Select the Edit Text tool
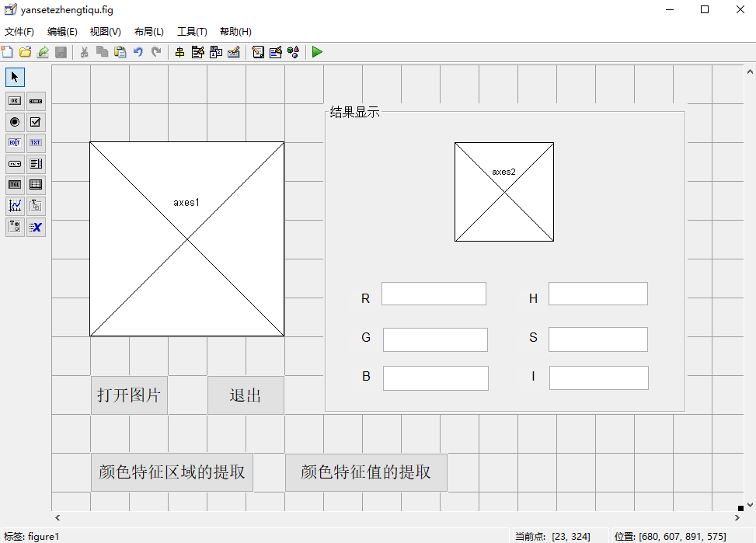The image size is (756, 543). [14, 143]
